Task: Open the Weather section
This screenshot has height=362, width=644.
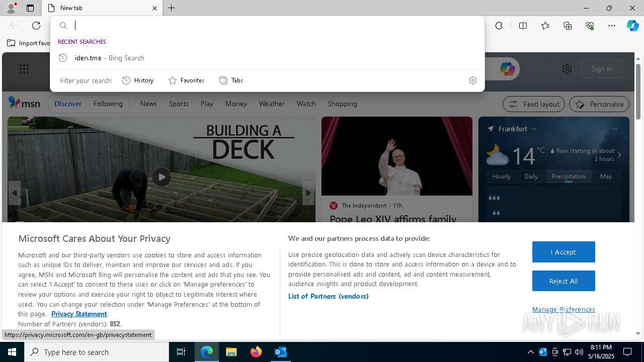Action: (x=272, y=104)
